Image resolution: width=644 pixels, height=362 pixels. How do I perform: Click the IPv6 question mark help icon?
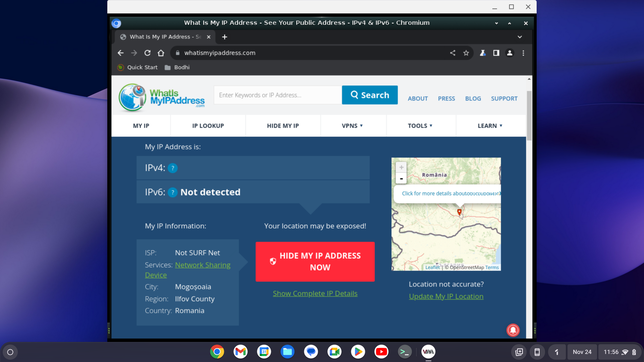pos(172,192)
